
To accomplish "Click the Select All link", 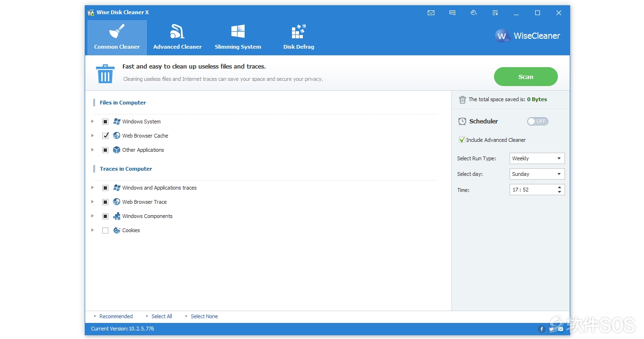I will click(x=162, y=316).
